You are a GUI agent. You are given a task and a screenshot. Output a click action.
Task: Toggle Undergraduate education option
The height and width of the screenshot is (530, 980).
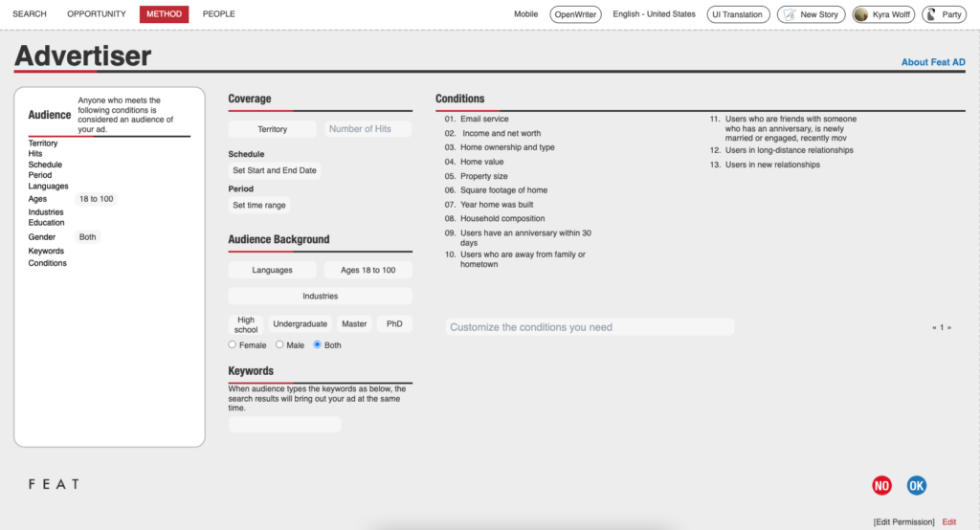click(300, 323)
